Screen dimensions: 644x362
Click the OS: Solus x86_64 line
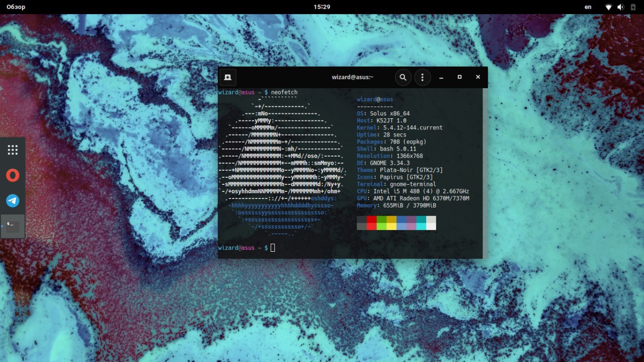[x=383, y=114]
